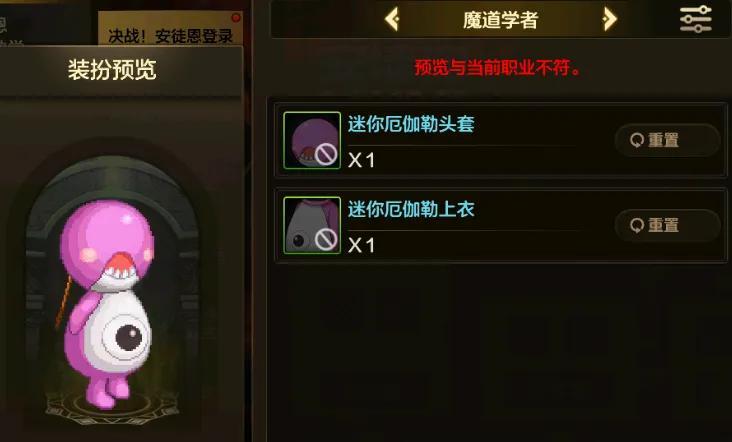Click the red notification dot on the tab
This screenshot has width=732, height=442.
point(236,18)
